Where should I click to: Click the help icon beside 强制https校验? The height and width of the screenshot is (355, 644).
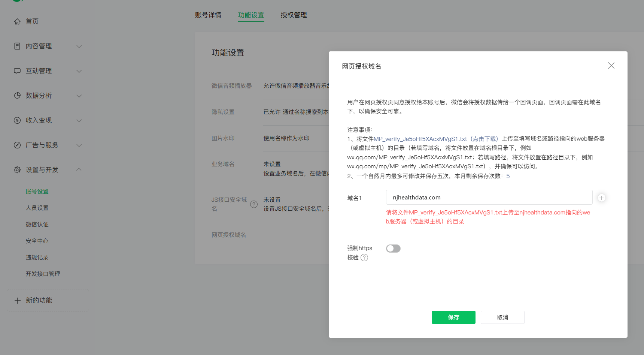(x=364, y=258)
